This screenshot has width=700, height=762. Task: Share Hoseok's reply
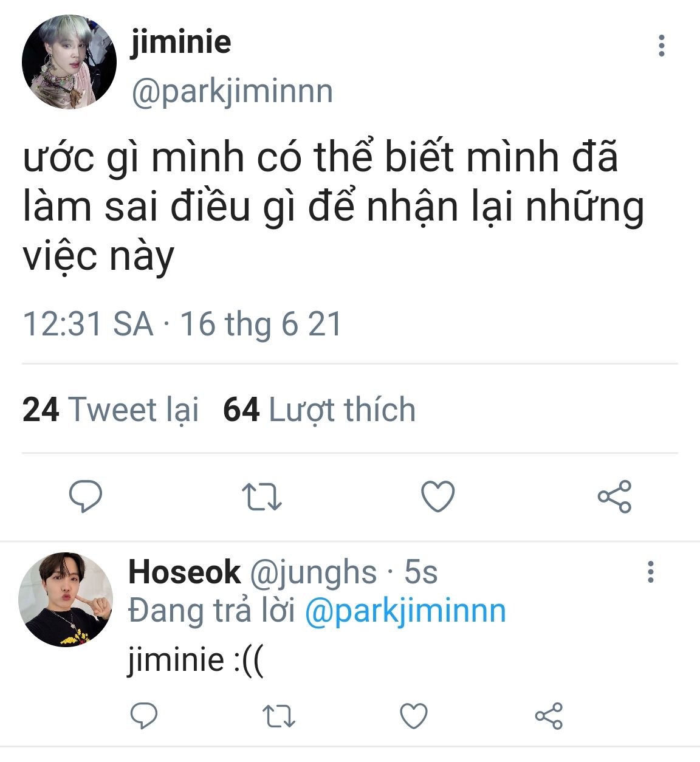[549, 716]
